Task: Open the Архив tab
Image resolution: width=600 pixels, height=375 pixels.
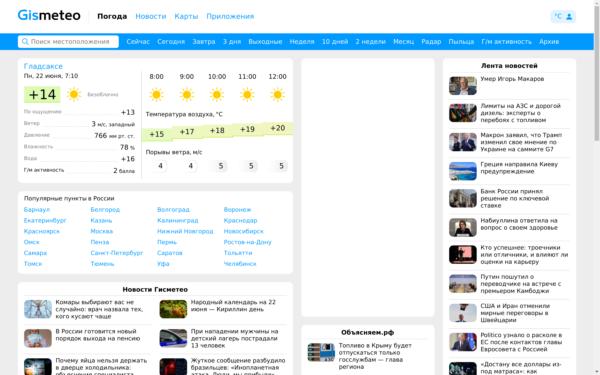Action: point(549,41)
